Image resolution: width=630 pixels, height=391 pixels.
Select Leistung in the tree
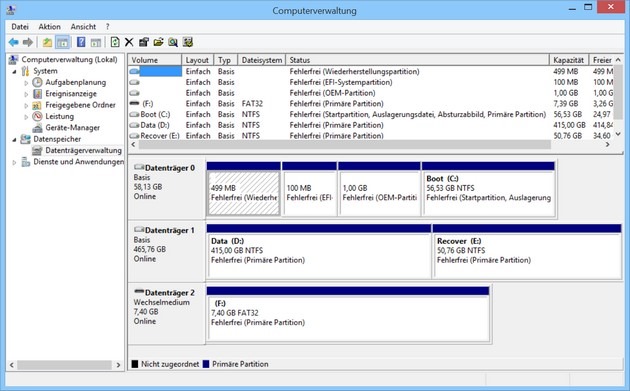59,116
